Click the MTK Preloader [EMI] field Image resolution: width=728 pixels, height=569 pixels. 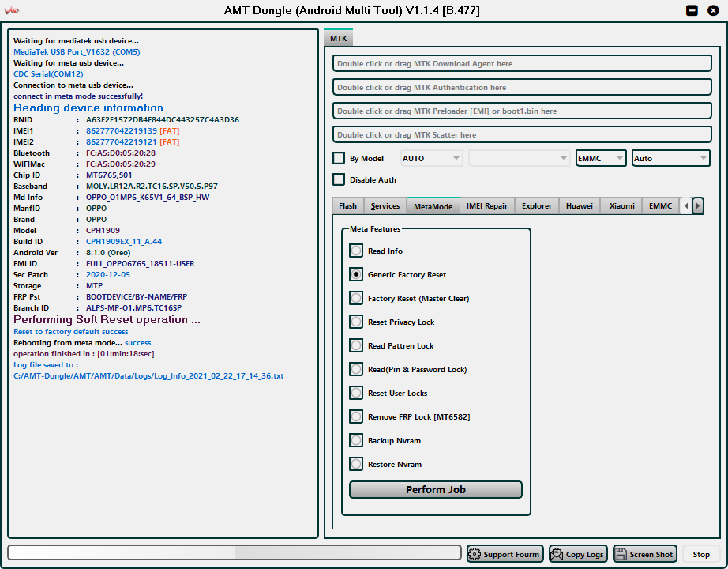coord(522,111)
